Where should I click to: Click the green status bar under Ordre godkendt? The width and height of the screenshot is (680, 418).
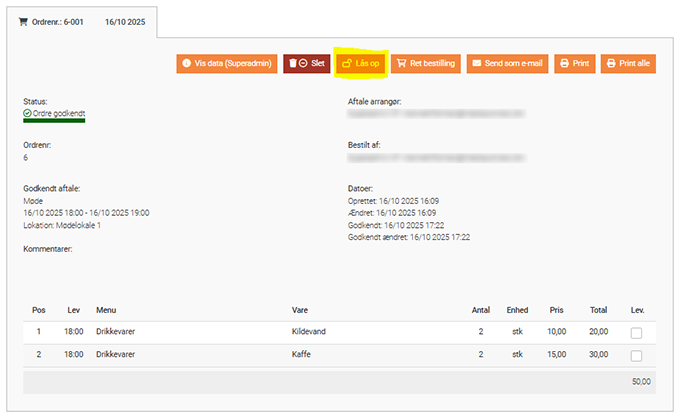coord(54,122)
